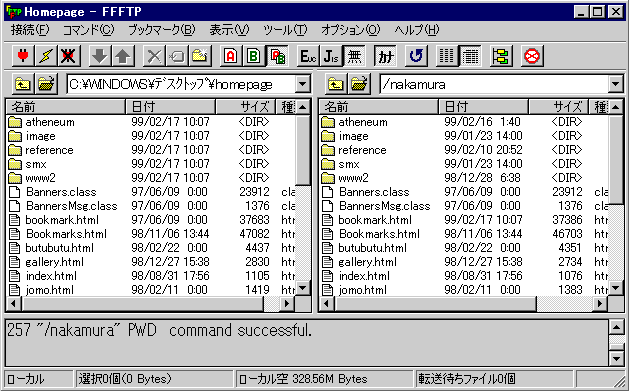This screenshot has height=391, width=629.
Task: Click the Delete X toolbar icon
Action: (154, 56)
